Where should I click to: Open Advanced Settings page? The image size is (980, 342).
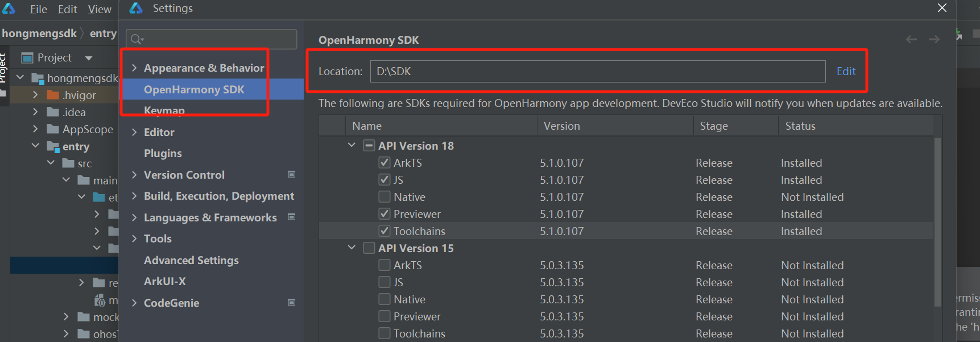pyautogui.click(x=191, y=260)
